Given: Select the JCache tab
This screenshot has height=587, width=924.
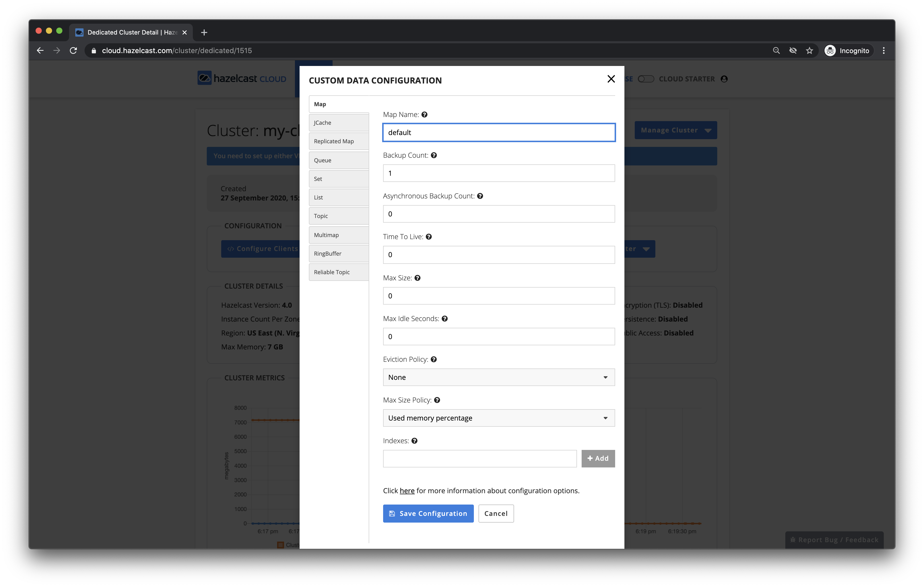Looking at the screenshot, I should coord(339,123).
